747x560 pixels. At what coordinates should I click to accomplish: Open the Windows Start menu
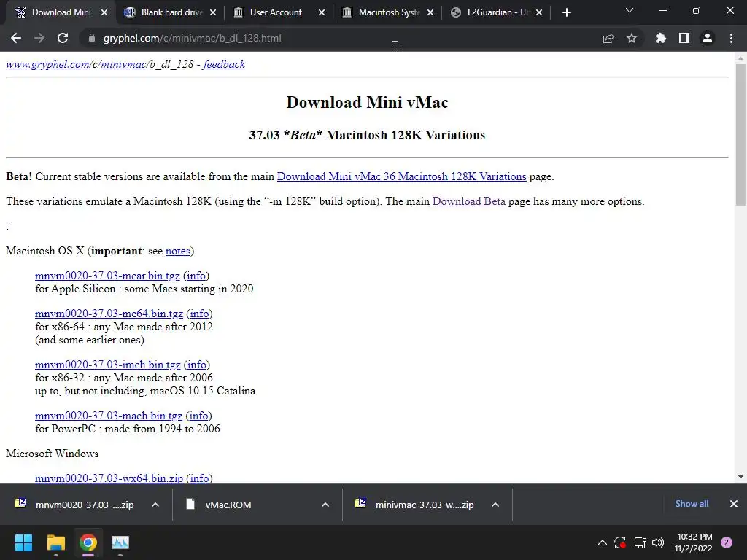pyautogui.click(x=23, y=542)
